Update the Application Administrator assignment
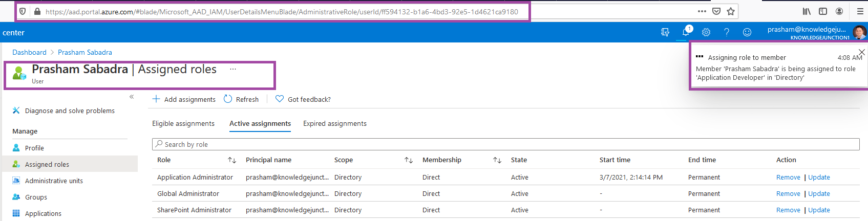This screenshot has height=221, width=868. pyautogui.click(x=819, y=178)
